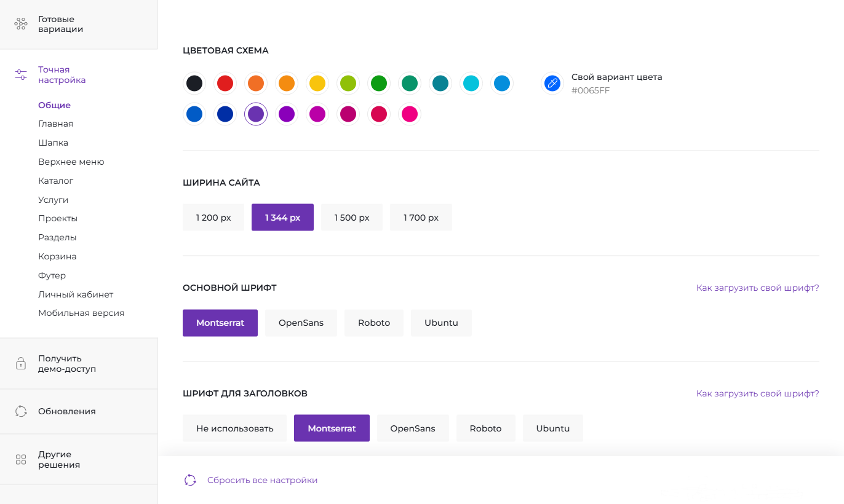The height and width of the screenshot is (504, 844).
Task: Open the Шапка settings section
Action: tap(53, 143)
